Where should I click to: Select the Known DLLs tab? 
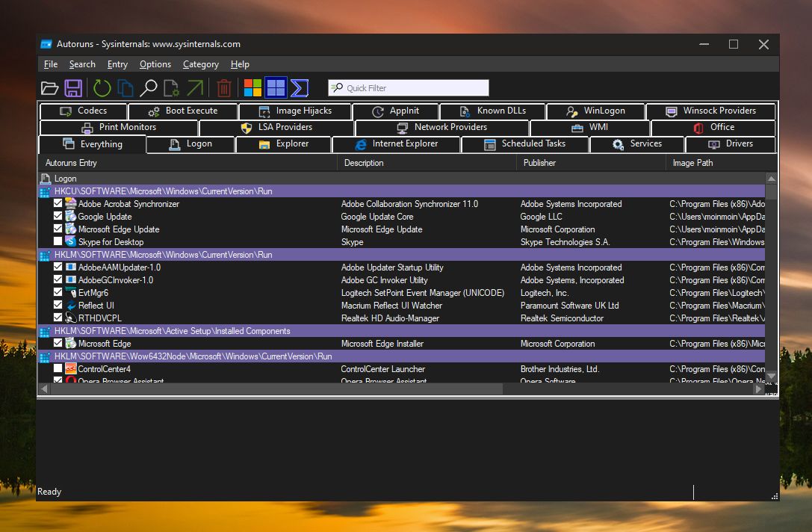[x=492, y=111]
